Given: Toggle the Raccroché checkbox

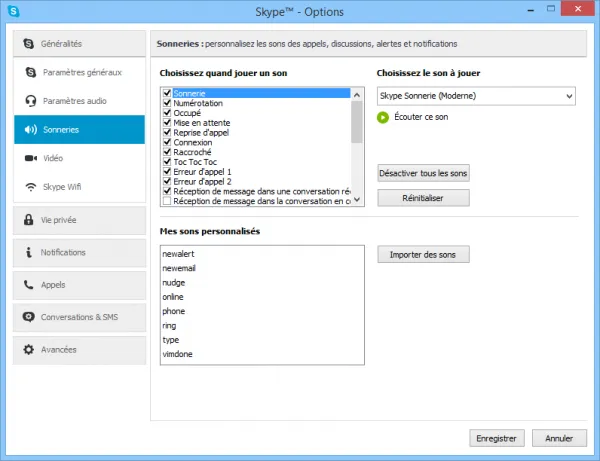Looking at the screenshot, I should click(167, 152).
